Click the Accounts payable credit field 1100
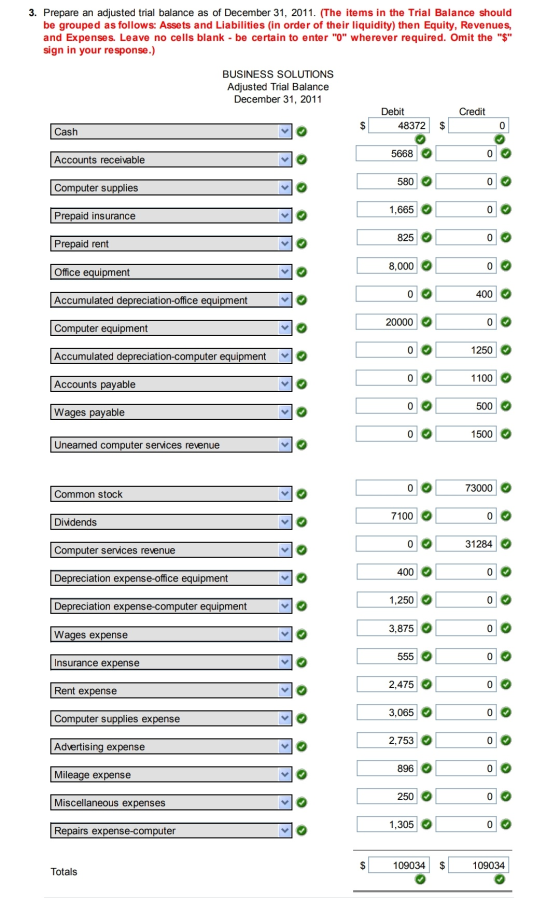 [x=466, y=378]
